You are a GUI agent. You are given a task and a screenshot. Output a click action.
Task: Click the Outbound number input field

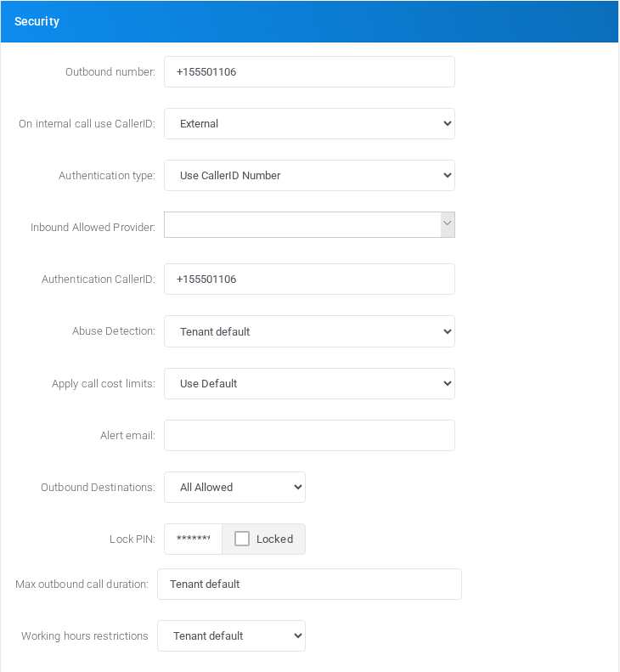(x=309, y=72)
